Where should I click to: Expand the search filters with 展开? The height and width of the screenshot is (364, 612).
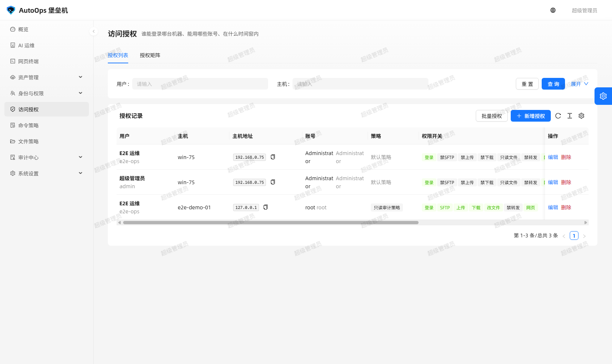point(579,84)
